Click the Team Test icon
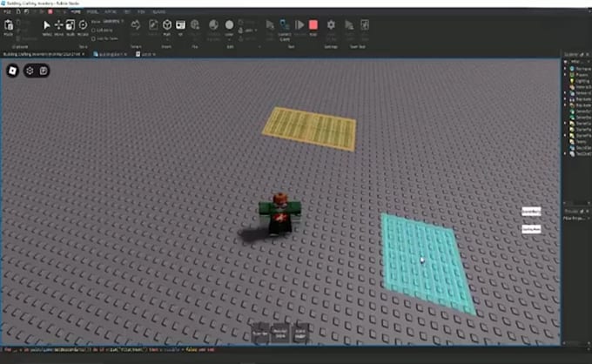This screenshot has width=592, height=364. 350,25
